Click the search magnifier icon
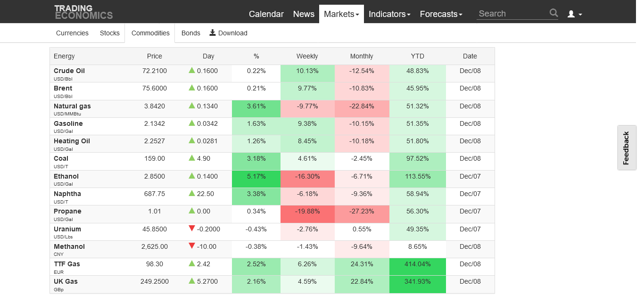This screenshot has width=644, height=303. (x=553, y=13)
